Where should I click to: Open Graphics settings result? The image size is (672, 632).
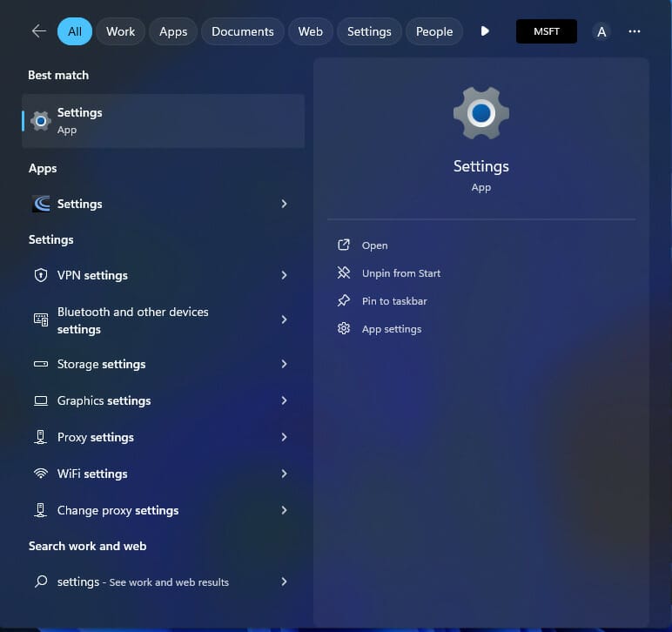pos(164,400)
